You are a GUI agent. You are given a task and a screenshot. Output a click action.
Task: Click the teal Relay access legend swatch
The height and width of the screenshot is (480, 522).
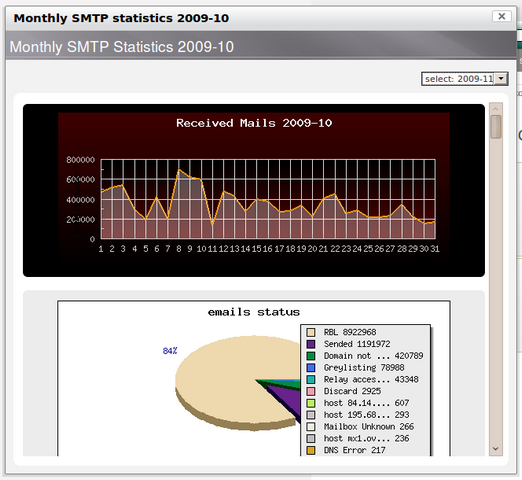click(x=311, y=380)
